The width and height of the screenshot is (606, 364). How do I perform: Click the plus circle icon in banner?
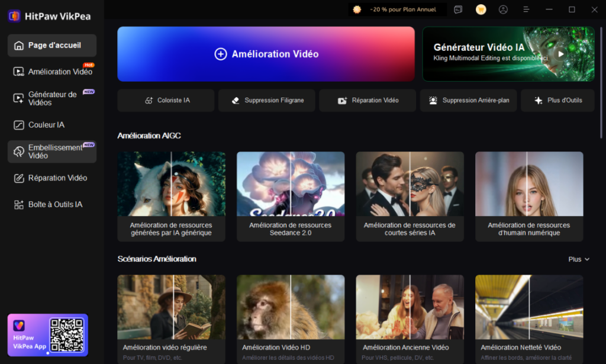221,54
